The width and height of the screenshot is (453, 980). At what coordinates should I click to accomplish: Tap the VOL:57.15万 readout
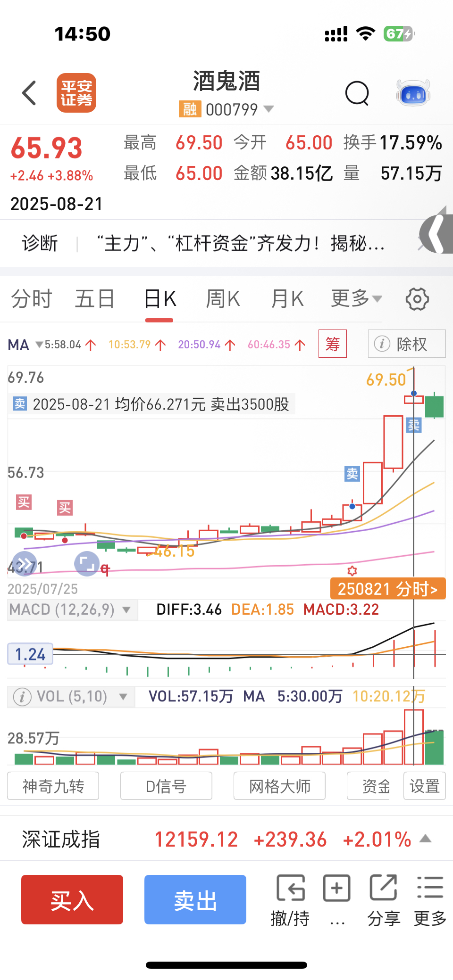click(191, 696)
